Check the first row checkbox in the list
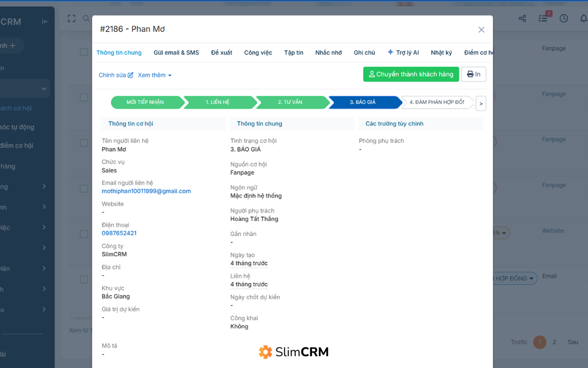588x368 pixels. [84, 52]
